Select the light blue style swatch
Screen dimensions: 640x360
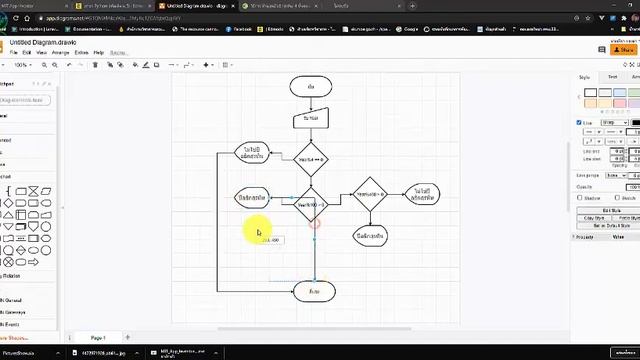(620, 93)
